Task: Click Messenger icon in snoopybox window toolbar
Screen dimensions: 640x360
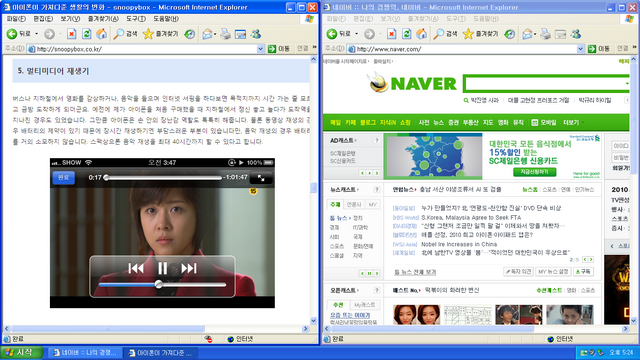Action: coord(256,34)
